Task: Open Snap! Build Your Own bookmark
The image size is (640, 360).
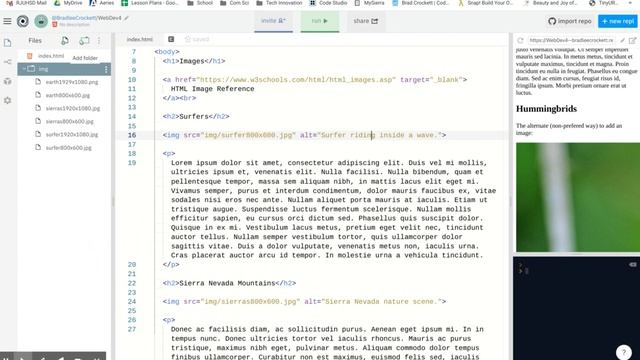Action: tap(486, 3)
